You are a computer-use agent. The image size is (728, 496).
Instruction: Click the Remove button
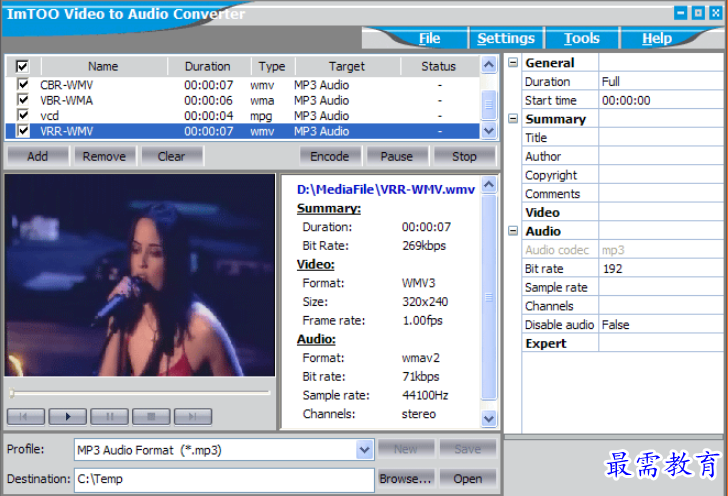tap(104, 157)
